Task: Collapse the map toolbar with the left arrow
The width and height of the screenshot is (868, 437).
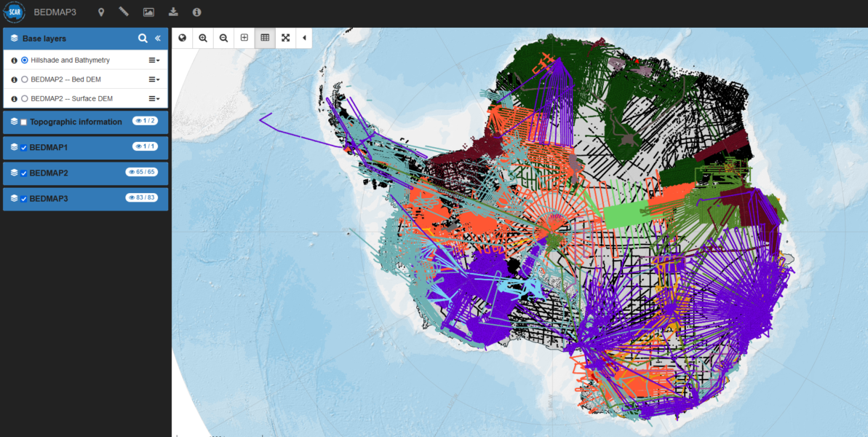Action: click(x=304, y=37)
